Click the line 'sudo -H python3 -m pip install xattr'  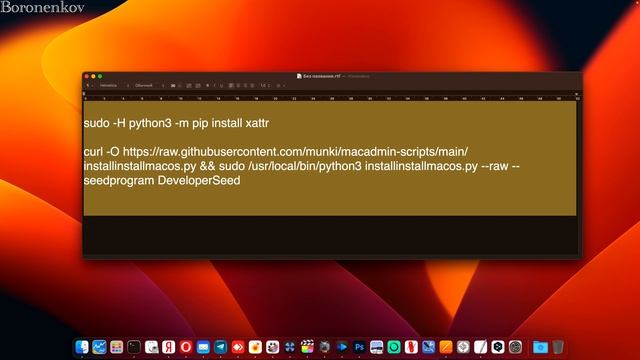[176, 123]
